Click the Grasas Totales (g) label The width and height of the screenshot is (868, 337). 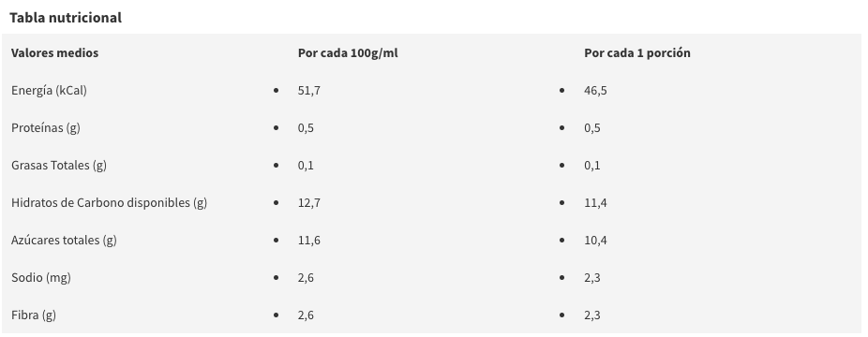59,165
